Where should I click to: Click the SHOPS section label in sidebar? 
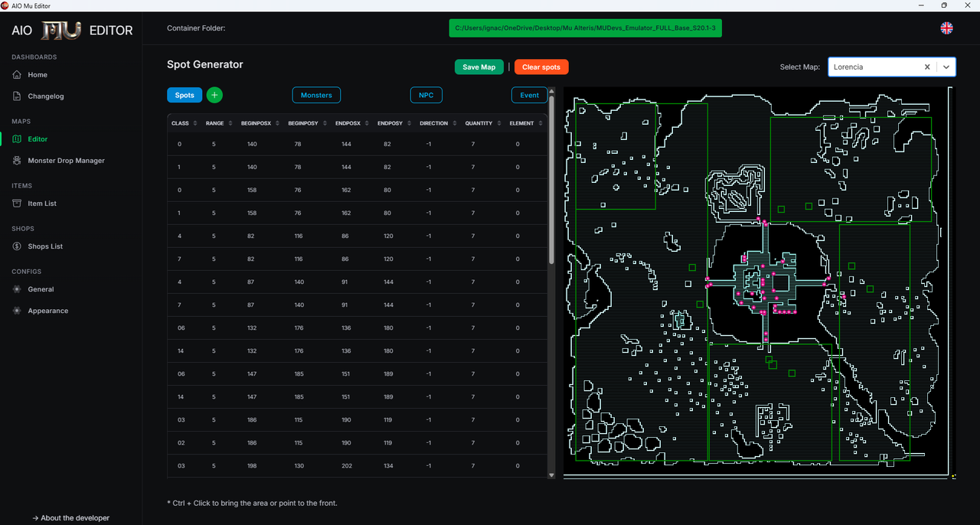[23, 229]
